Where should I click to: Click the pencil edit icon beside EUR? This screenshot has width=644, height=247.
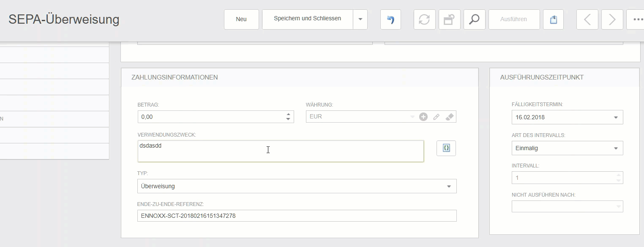pyautogui.click(x=437, y=117)
